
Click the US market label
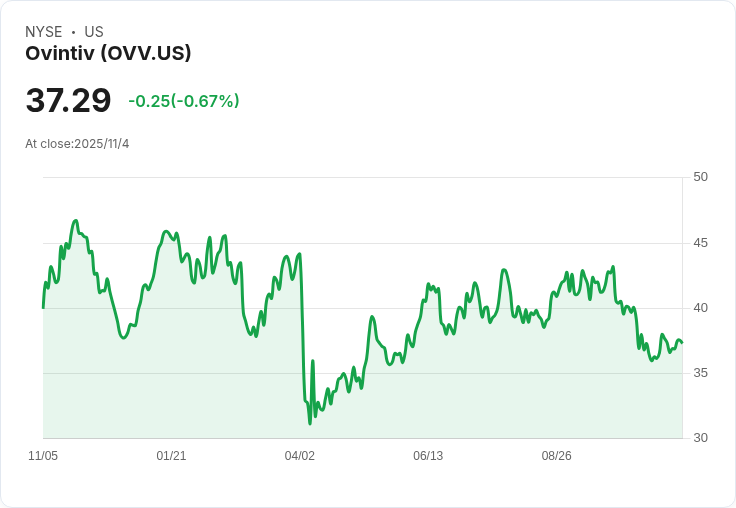(x=94, y=32)
